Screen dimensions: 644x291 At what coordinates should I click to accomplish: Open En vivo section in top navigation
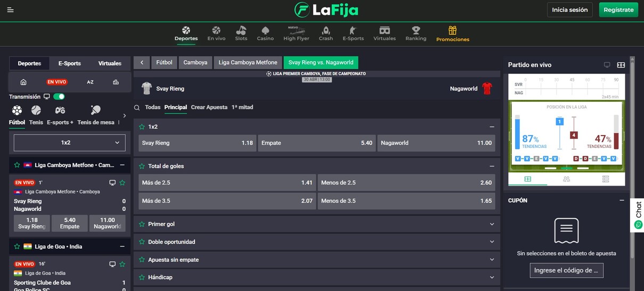(x=216, y=34)
